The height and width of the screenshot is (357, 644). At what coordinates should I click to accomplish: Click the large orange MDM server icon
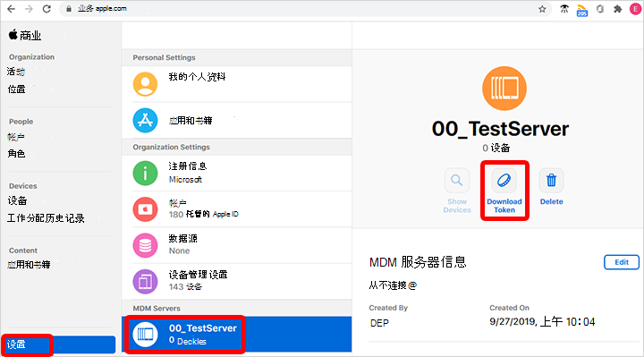504,89
